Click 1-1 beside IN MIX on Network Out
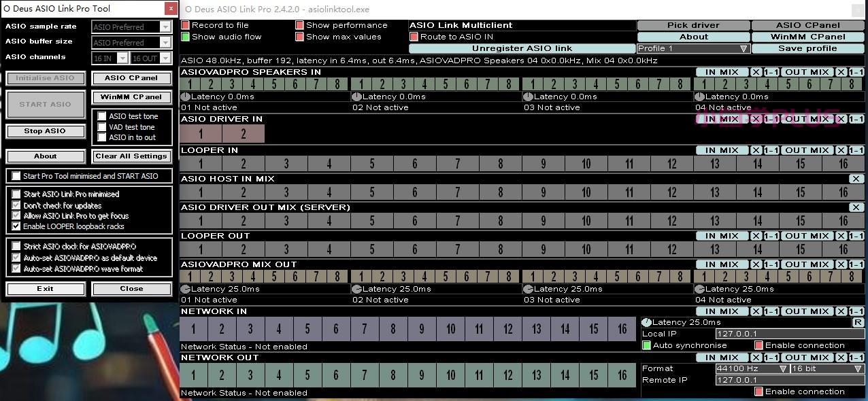 coord(771,358)
